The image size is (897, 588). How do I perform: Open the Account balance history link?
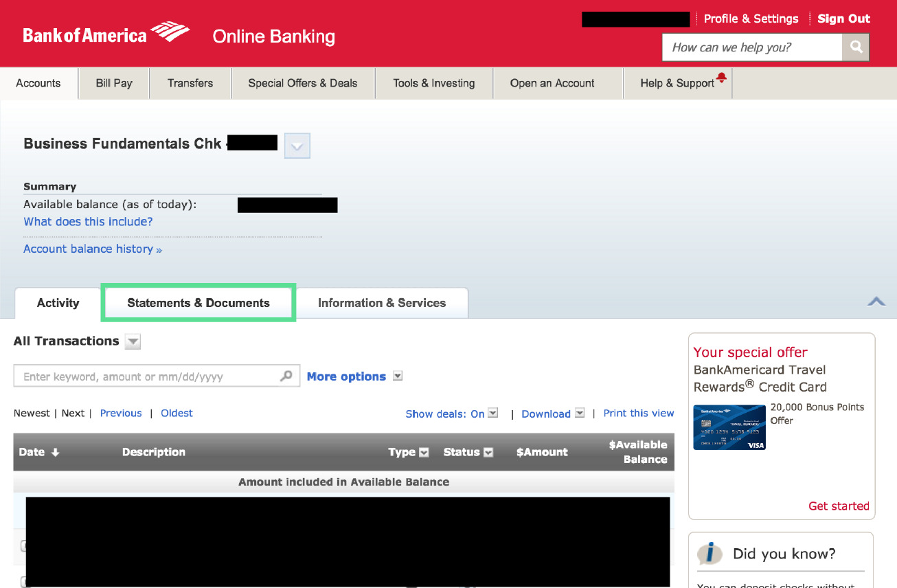pos(92,249)
